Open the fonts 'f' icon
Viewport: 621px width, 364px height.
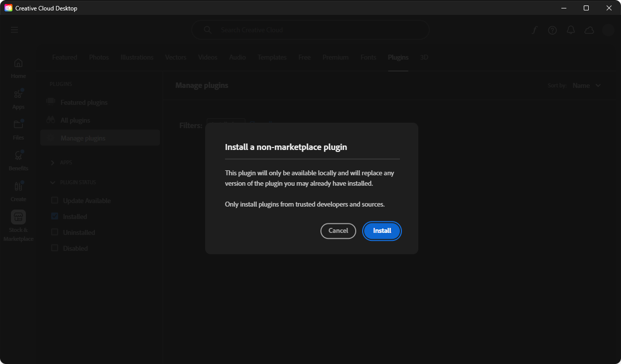tap(535, 30)
